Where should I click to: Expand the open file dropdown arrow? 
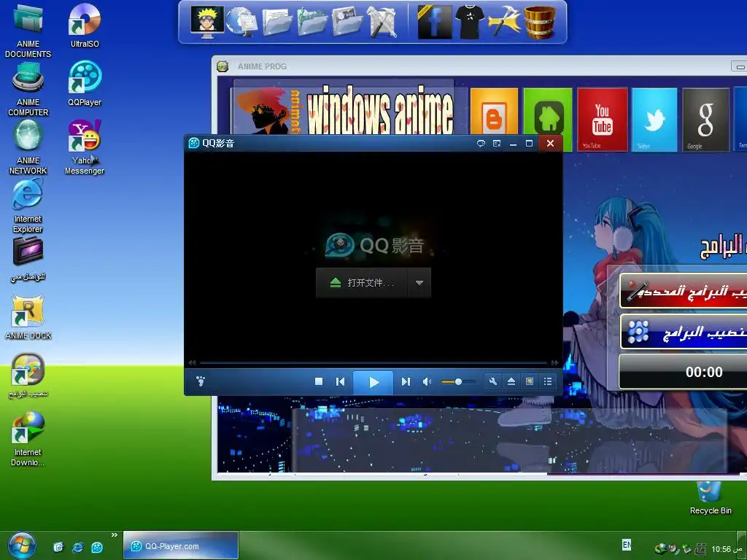point(419,283)
